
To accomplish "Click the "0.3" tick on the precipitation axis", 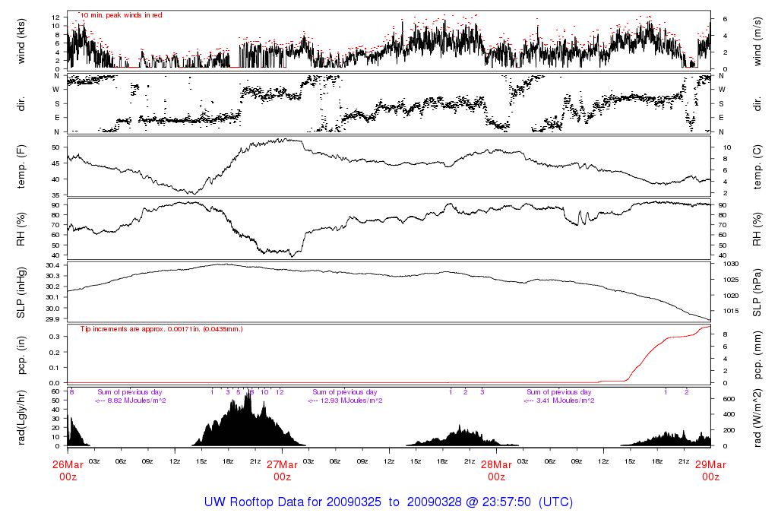I will (55, 337).
